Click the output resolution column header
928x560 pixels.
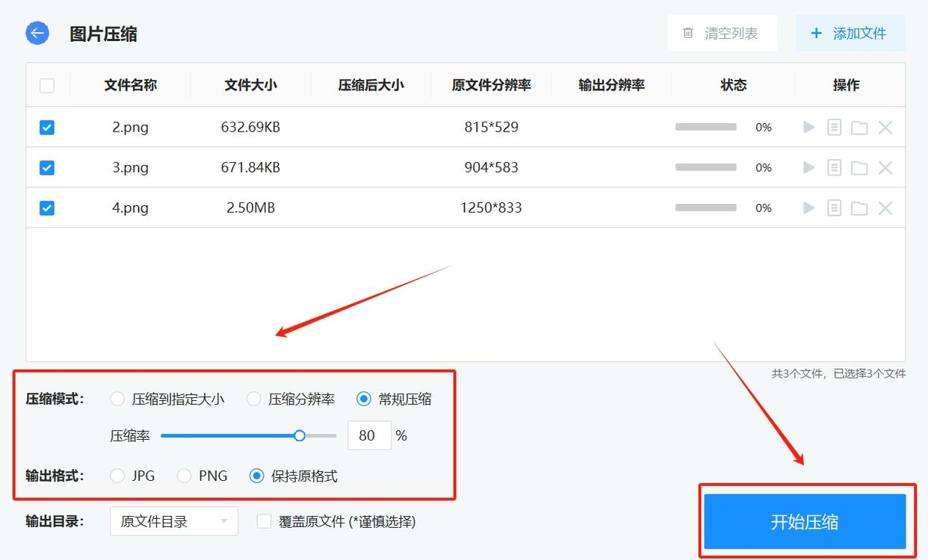coord(612,85)
